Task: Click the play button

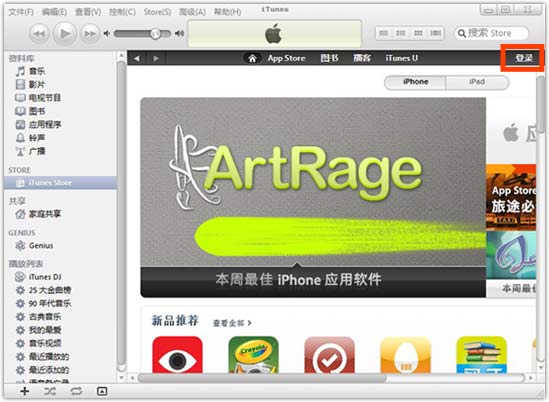Action: click(64, 34)
